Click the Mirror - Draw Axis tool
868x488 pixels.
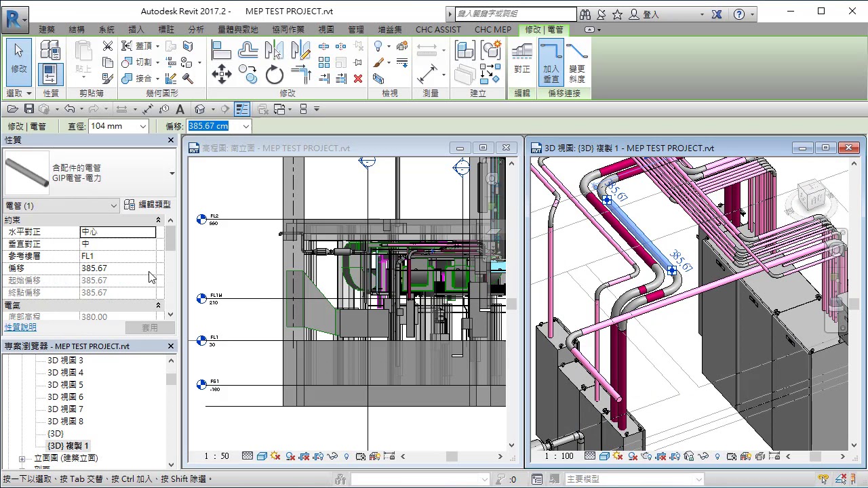click(300, 49)
